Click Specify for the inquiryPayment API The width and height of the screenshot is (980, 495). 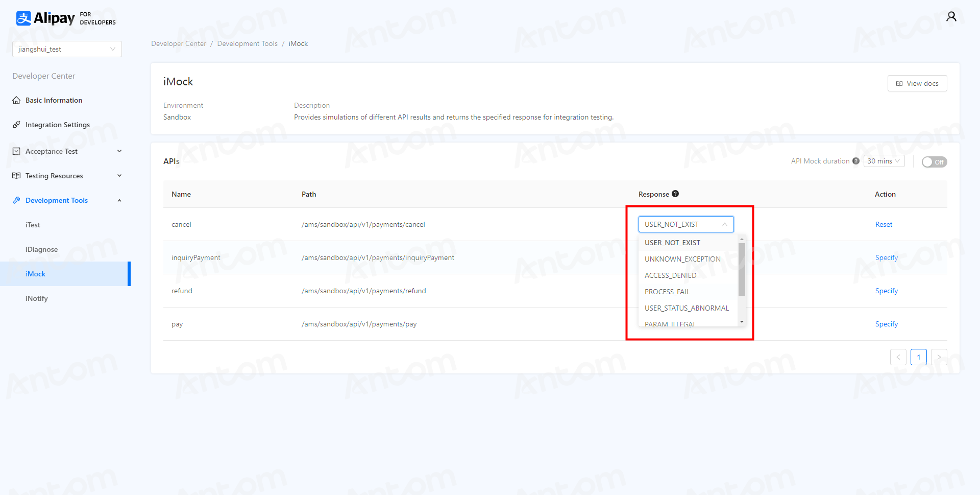(x=886, y=257)
